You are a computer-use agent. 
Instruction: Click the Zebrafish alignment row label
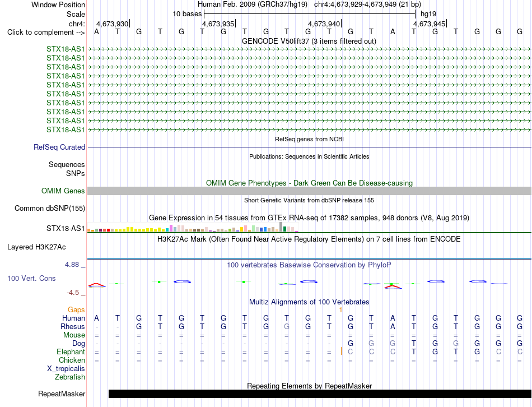click(x=70, y=377)
